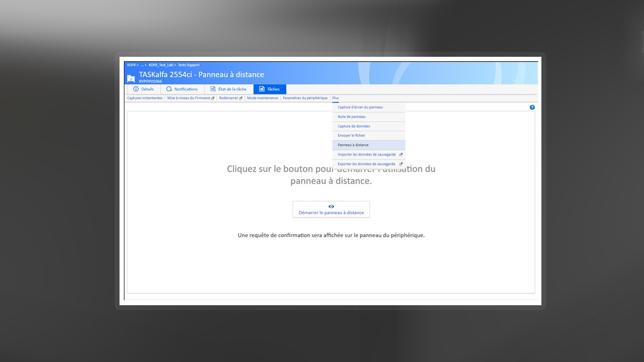Collapse the Plus dropdown menu
The width and height of the screenshot is (644, 362).
click(335, 98)
